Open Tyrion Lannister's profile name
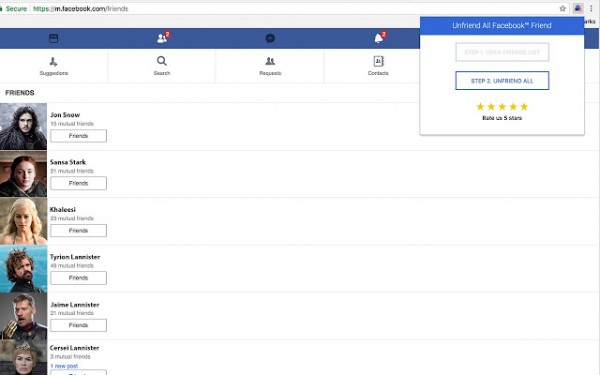The width and height of the screenshot is (600, 375). (x=75, y=257)
